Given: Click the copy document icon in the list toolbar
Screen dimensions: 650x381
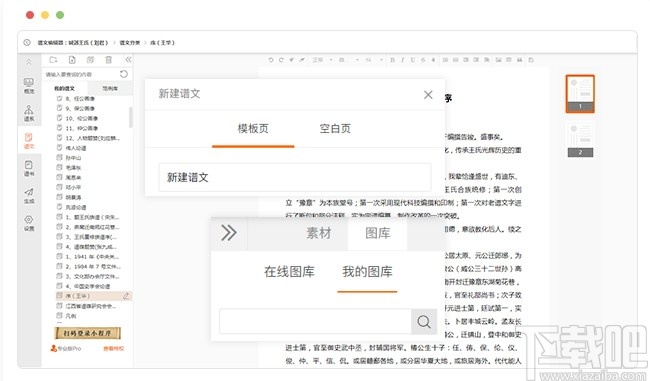Looking at the screenshot, I should click(x=90, y=60).
